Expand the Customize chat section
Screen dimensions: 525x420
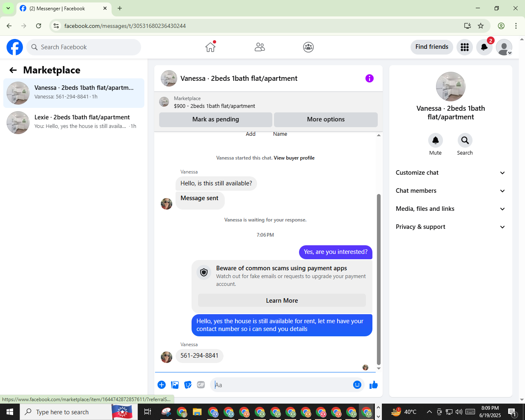click(451, 173)
